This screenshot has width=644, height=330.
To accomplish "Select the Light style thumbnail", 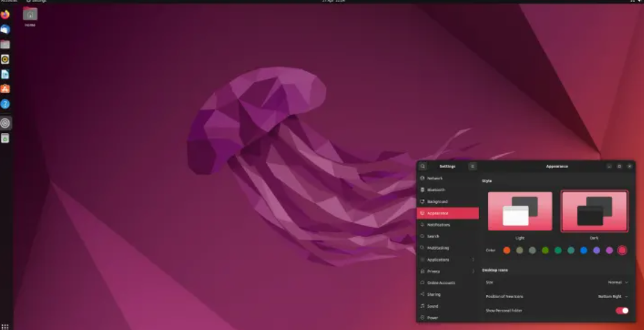I will click(520, 211).
